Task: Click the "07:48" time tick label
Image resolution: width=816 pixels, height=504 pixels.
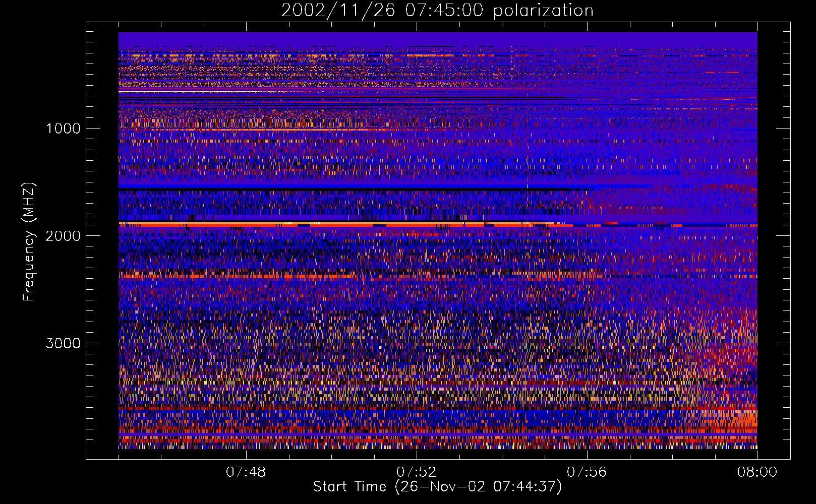Action: click(246, 472)
